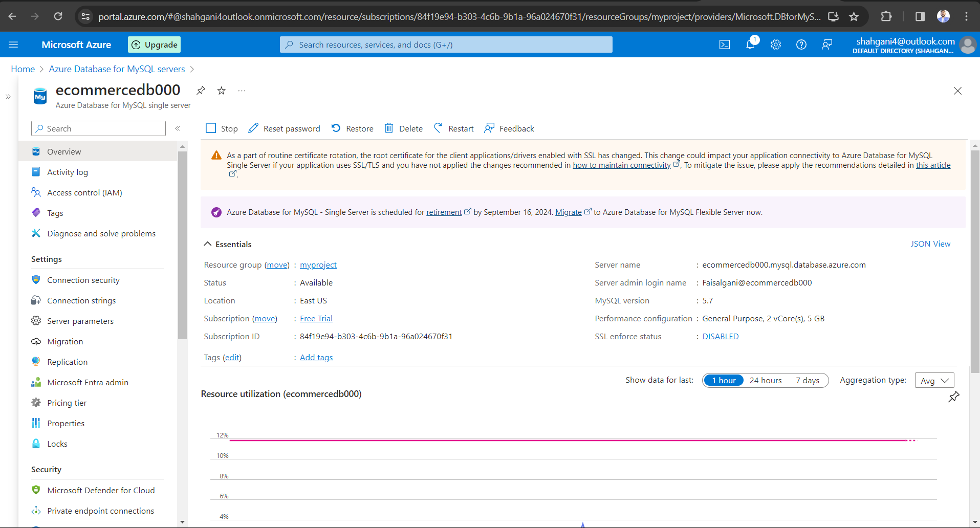980x528 pixels.
Task: Click Reset password in the toolbar
Action: point(285,128)
